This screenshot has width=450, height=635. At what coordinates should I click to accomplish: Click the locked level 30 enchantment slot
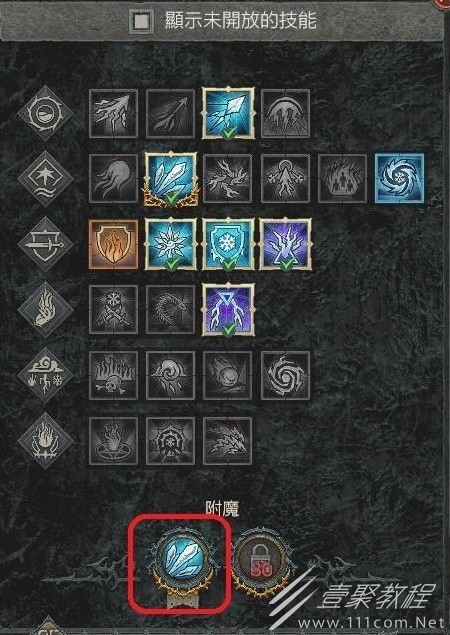(261, 563)
